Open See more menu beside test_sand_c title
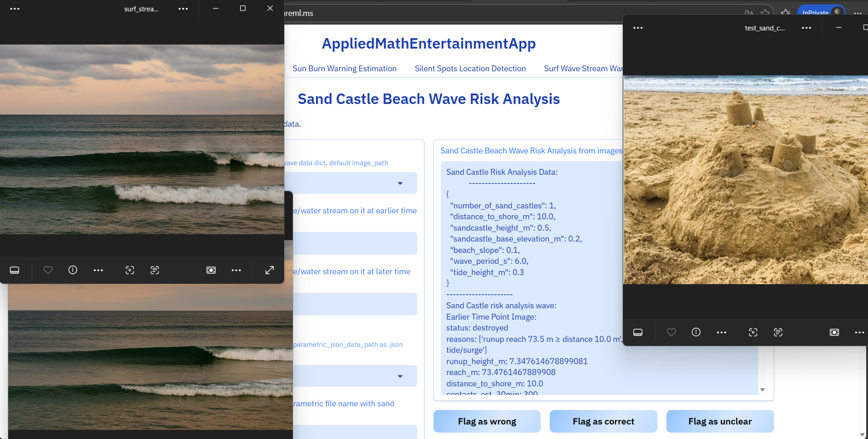The width and height of the screenshot is (868, 439). (806, 28)
